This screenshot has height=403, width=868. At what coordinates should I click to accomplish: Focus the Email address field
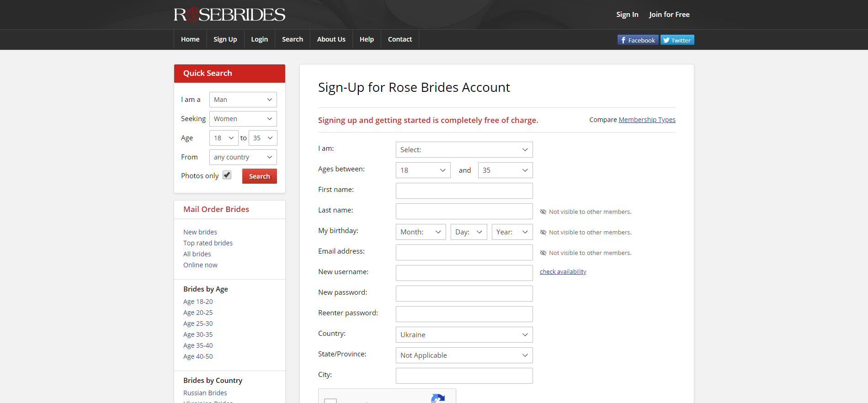coord(464,252)
